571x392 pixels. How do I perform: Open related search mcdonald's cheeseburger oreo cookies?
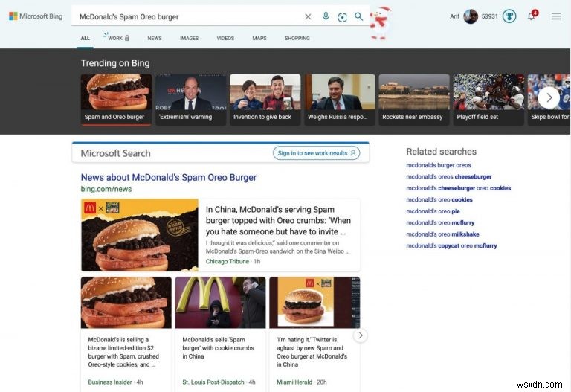(459, 188)
